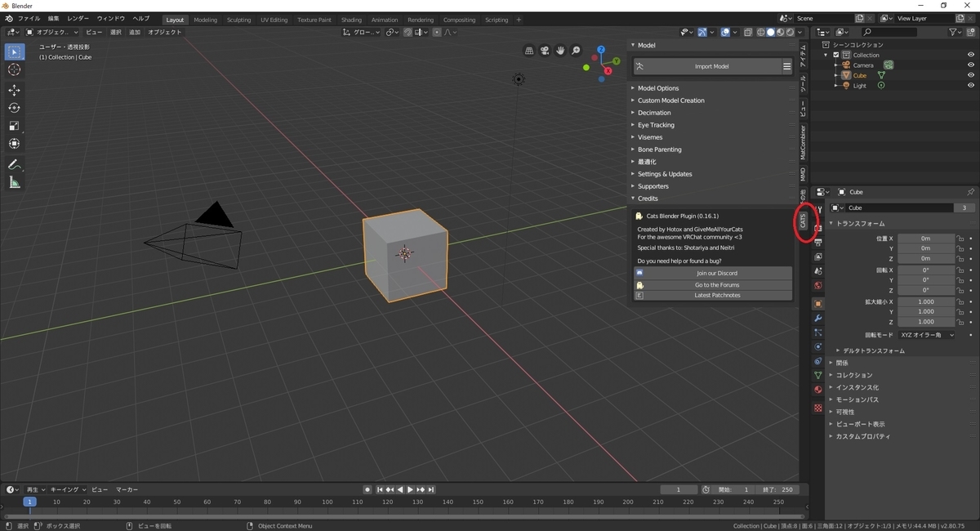The image size is (980, 531).
Task: Hide the Camera in the outliner
Action: (971, 65)
